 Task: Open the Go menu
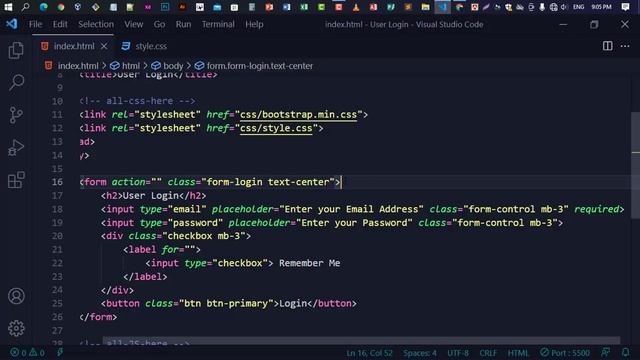coord(159,24)
